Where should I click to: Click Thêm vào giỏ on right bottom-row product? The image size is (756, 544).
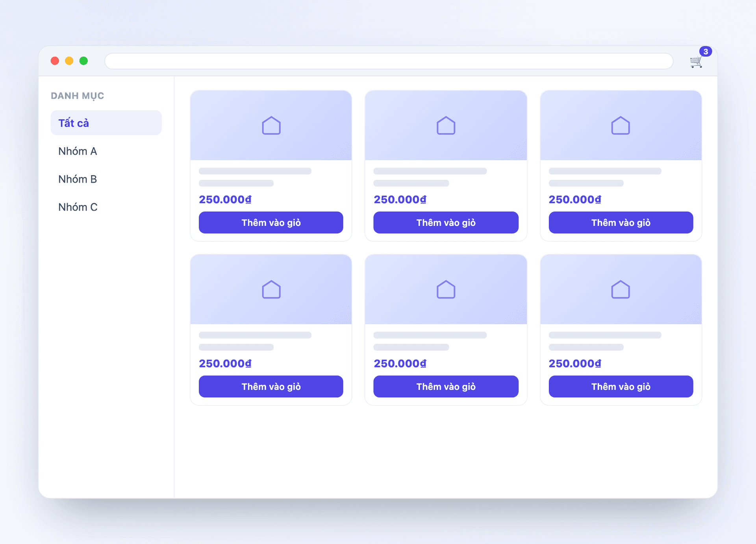[621, 387]
